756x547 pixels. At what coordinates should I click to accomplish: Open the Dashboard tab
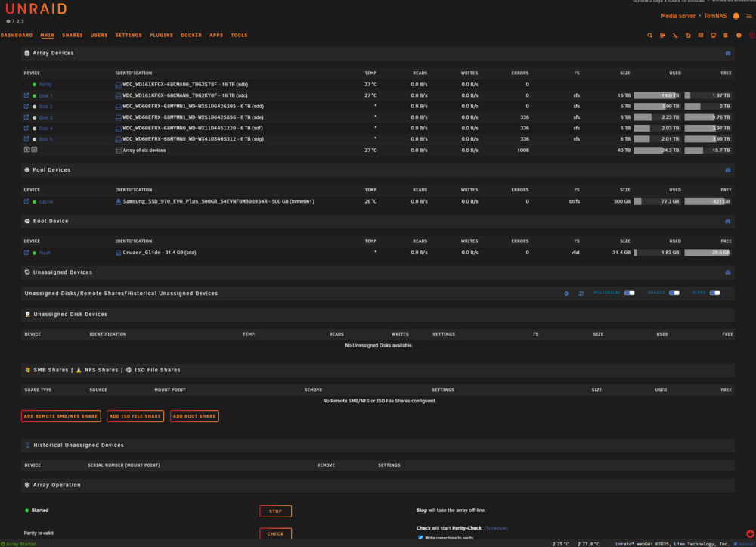click(17, 36)
